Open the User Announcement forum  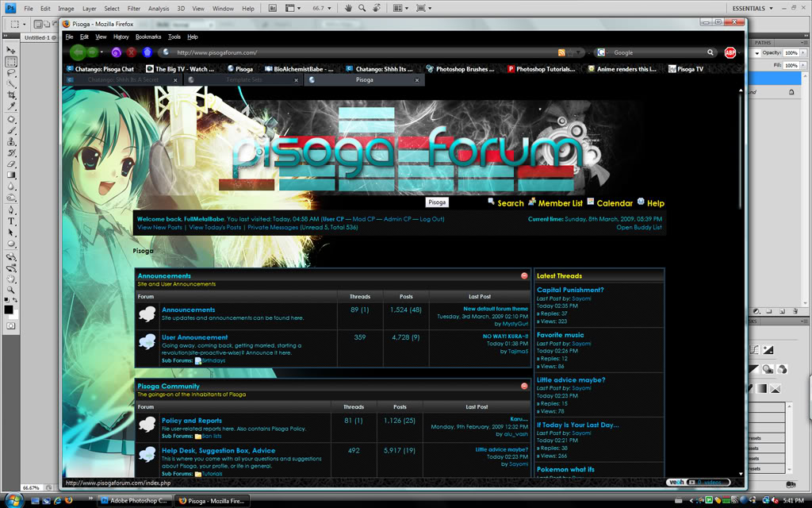point(195,337)
